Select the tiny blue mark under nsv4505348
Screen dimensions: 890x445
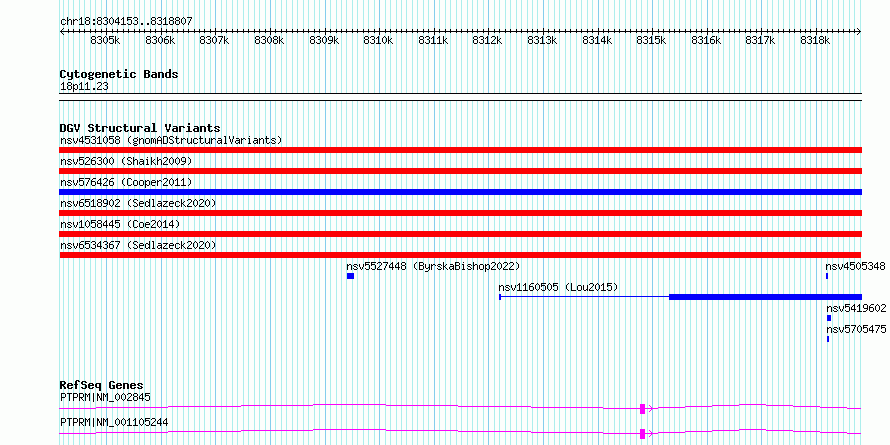pos(827,276)
